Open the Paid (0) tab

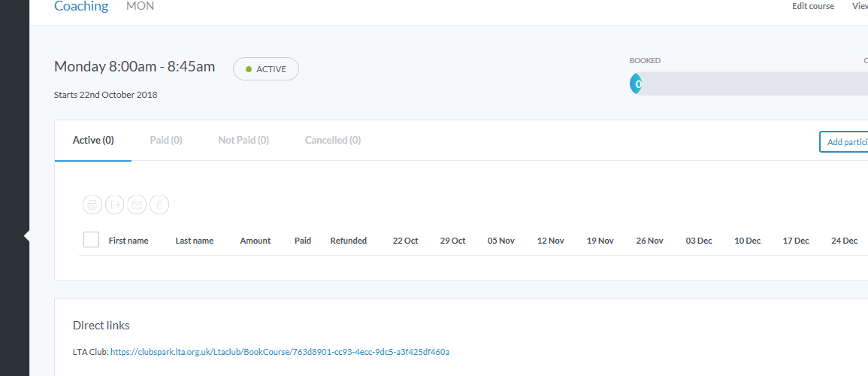[x=166, y=140]
